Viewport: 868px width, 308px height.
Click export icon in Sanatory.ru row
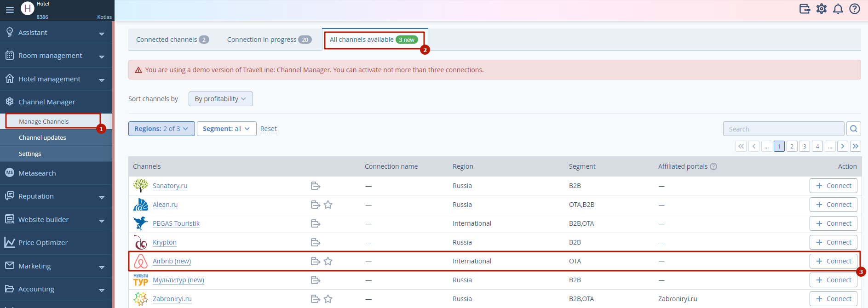pos(316,186)
